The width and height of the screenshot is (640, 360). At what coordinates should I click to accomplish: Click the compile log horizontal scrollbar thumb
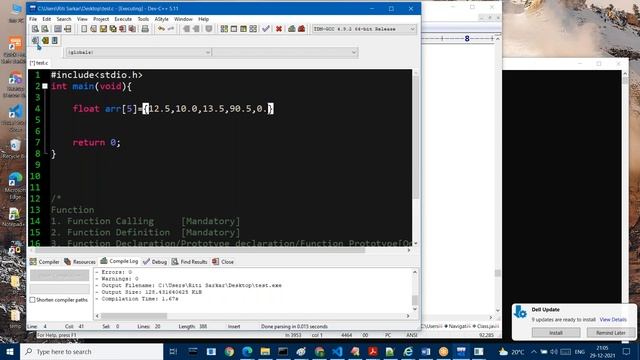[x=134, y=316]
